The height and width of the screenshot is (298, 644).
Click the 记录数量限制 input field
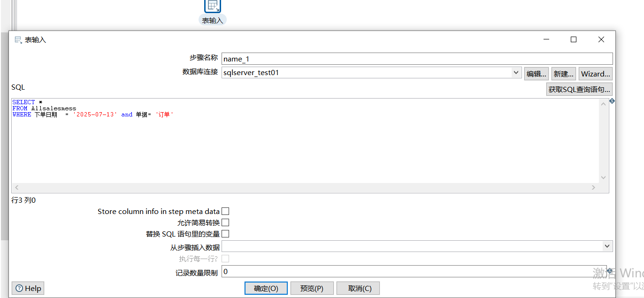[x=414, y=271]
